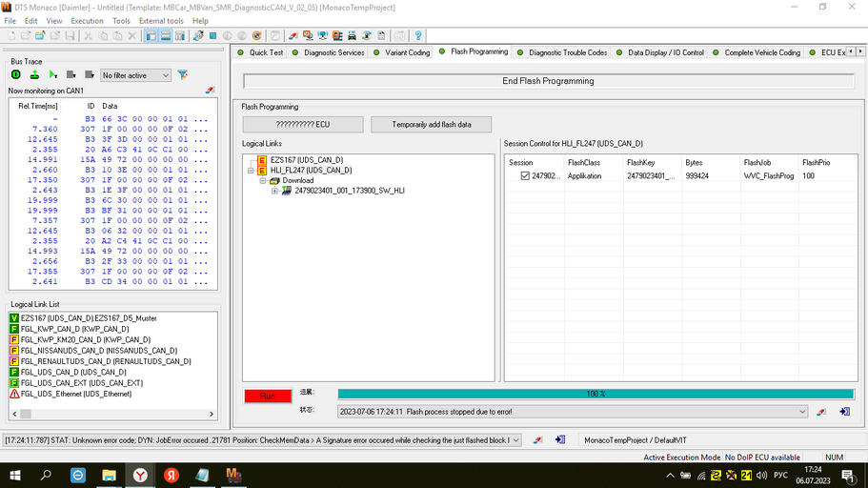
Task: Click the DTS Monaco taskbar icon
Action: click(233, 476)
